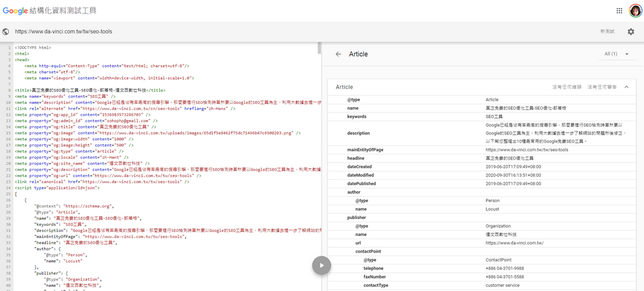Click the hreflang zh-Hans alternate link line
Viewport: 644px width, 291px height.
pyautogui.click(x=125, y=109)
